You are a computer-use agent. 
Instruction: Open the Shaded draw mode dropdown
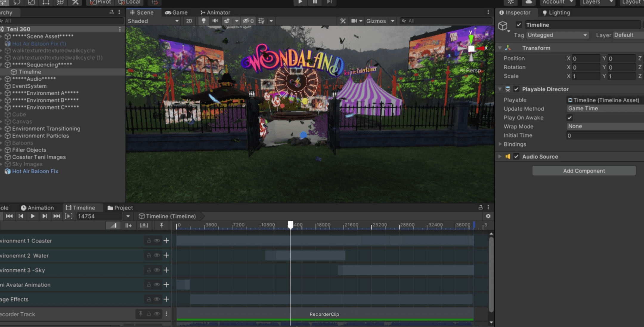point(153,21)
